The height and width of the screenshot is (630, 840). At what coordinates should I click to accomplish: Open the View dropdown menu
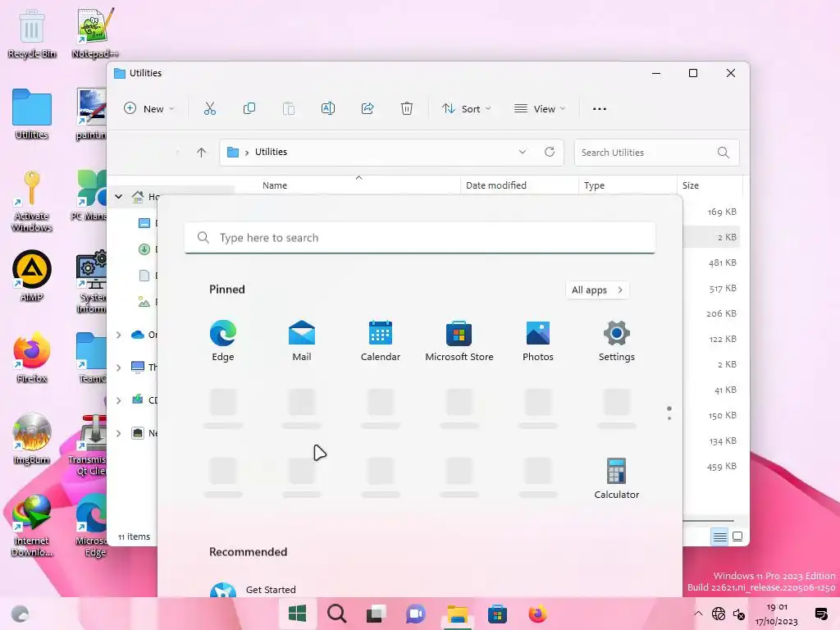[540, 109]
